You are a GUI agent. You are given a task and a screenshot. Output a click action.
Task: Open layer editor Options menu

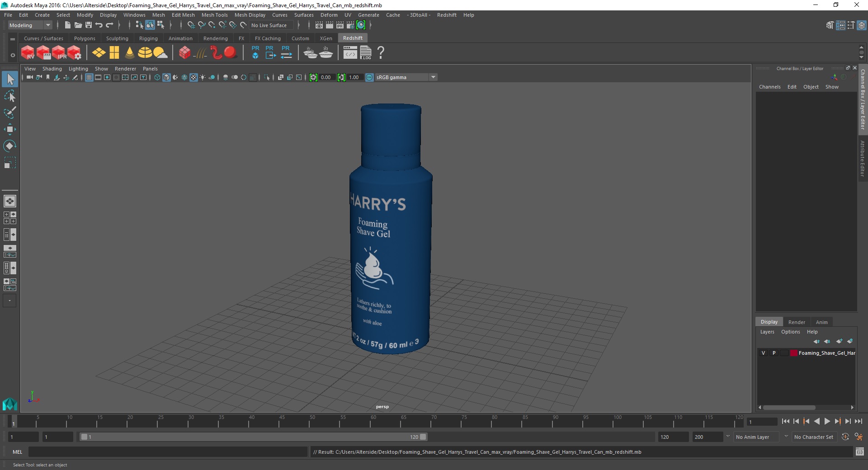click(790, 332)
